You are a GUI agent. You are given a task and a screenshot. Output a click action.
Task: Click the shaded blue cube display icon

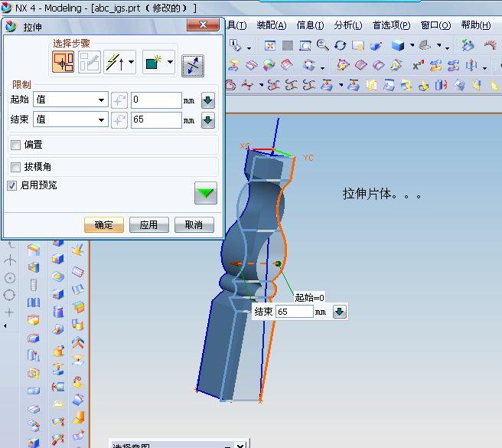[398, 45]
